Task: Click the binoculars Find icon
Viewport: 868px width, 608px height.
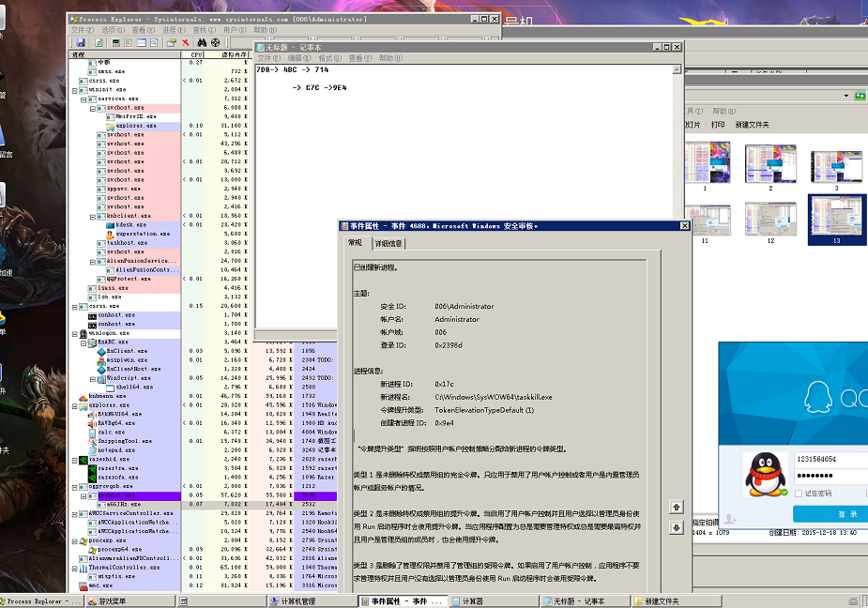Action: click(x=202, y=42)
